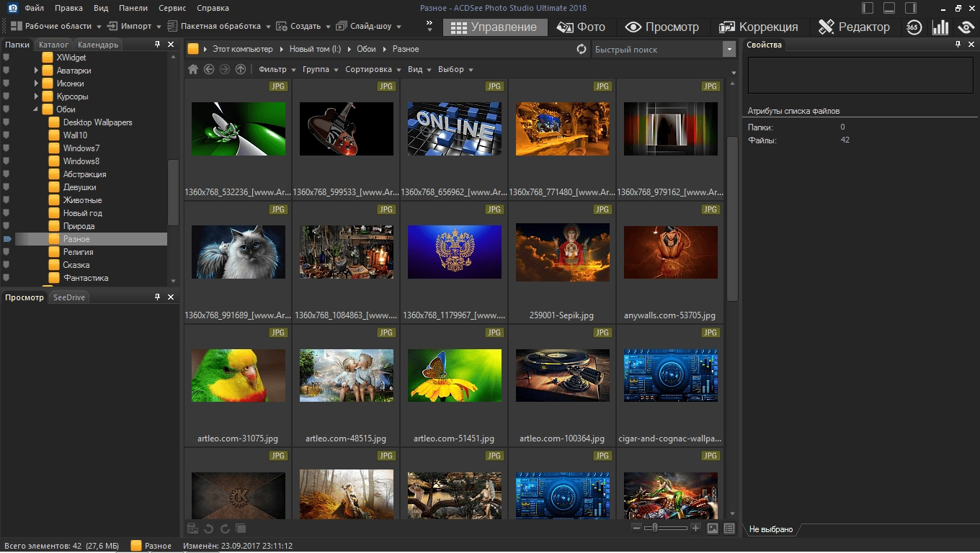Toggle easy-select marker for Религия folder
Screen dimensions: 980x553
click(x=6, y=252)
